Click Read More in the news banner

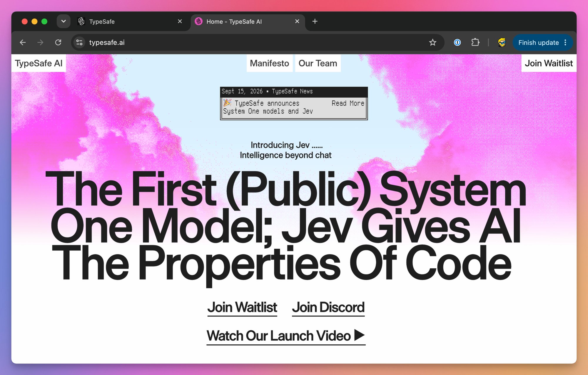tap(348, 103)
